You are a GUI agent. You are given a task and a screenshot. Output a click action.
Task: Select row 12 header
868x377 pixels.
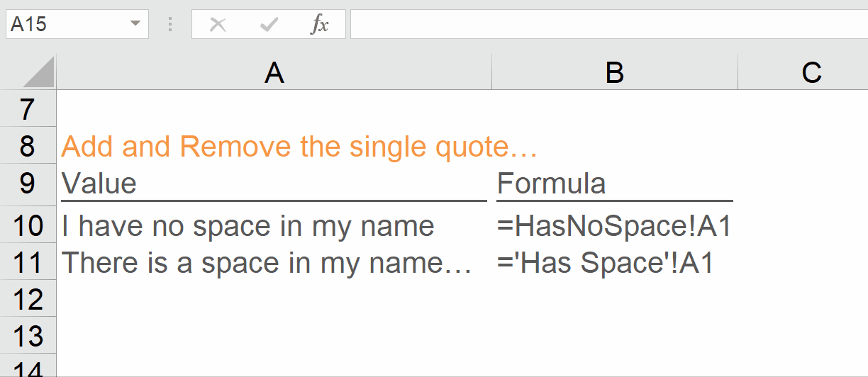28,300
